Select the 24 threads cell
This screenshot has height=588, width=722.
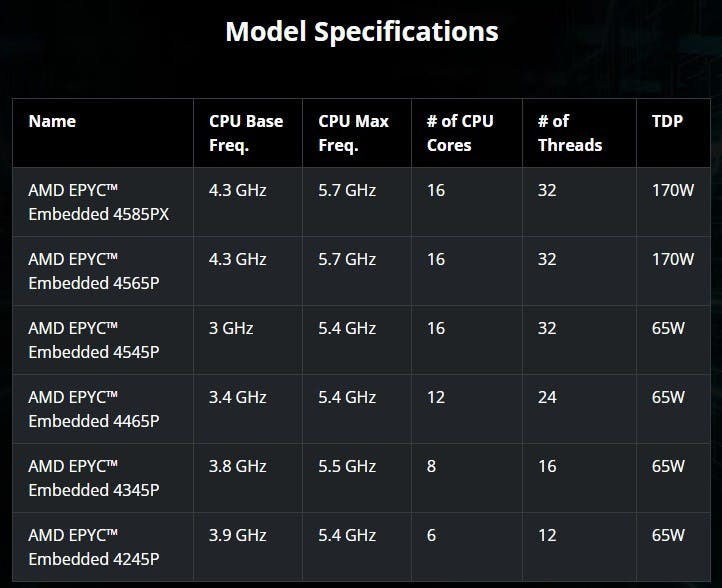coord(547,397)
